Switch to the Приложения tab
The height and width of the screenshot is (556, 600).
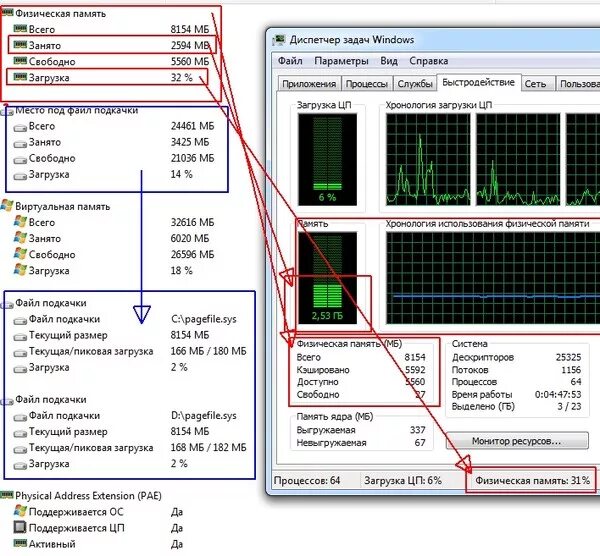(309, 84)
